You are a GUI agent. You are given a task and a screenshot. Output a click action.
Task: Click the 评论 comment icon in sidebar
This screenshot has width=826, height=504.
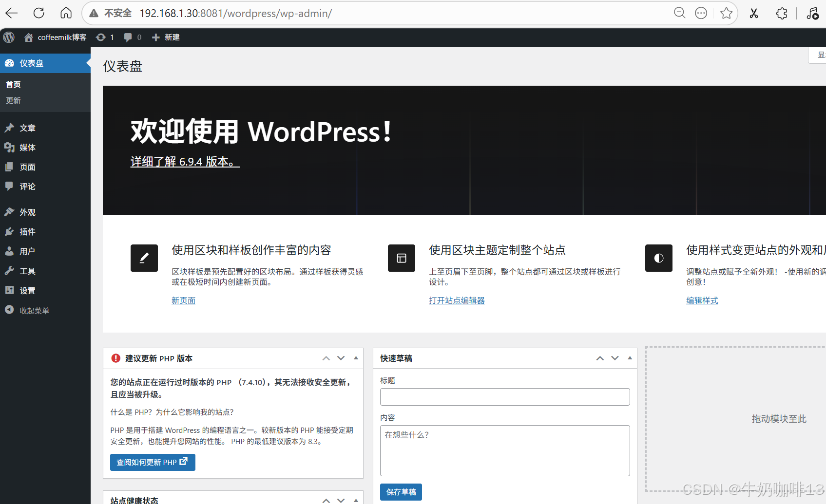tap(9, 186)
